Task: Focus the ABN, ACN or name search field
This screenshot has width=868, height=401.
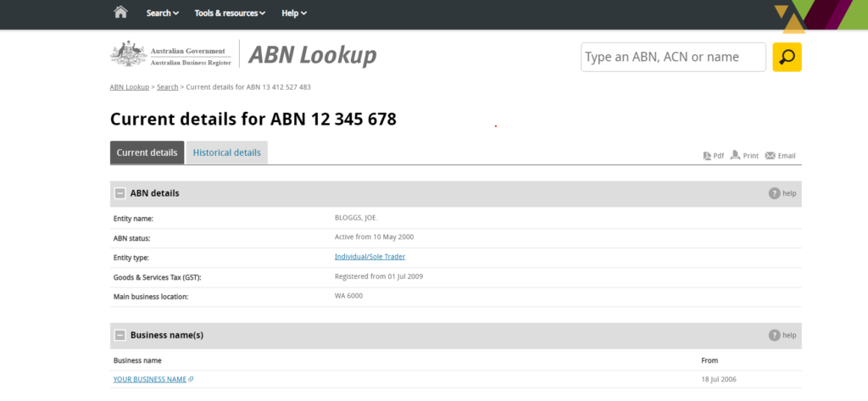Action: 673,57
